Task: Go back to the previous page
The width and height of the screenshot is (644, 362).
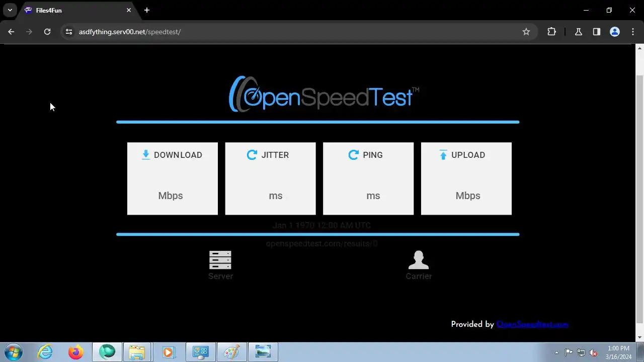Action: coord(11,32)
